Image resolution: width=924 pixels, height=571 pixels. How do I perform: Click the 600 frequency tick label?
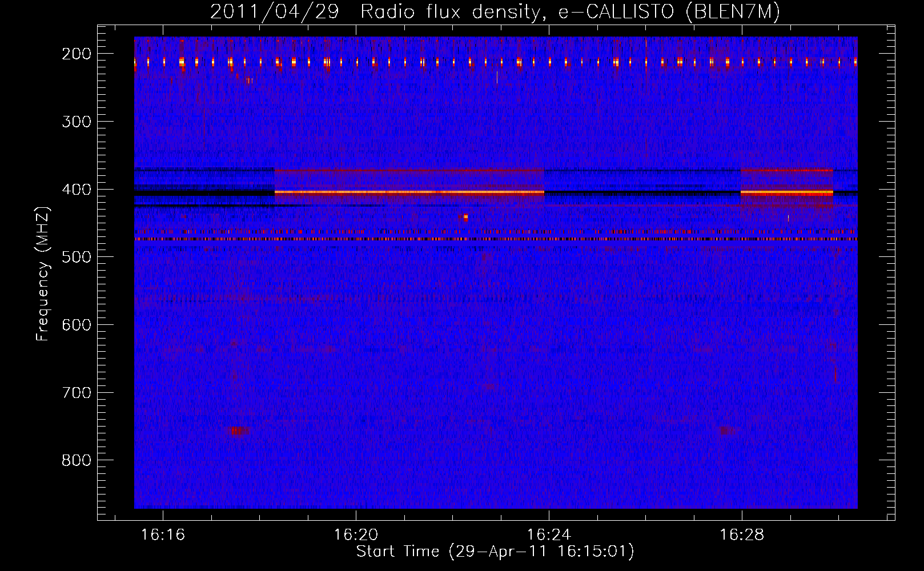pos(76,325)
